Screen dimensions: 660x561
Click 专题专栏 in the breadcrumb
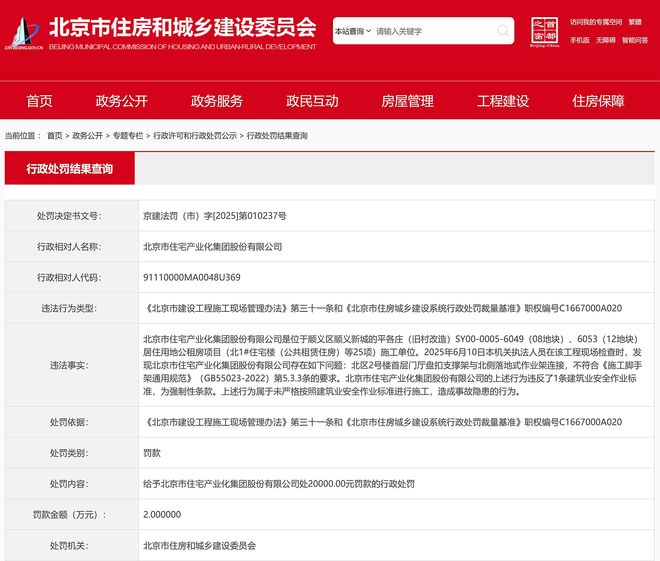[128, 136]
